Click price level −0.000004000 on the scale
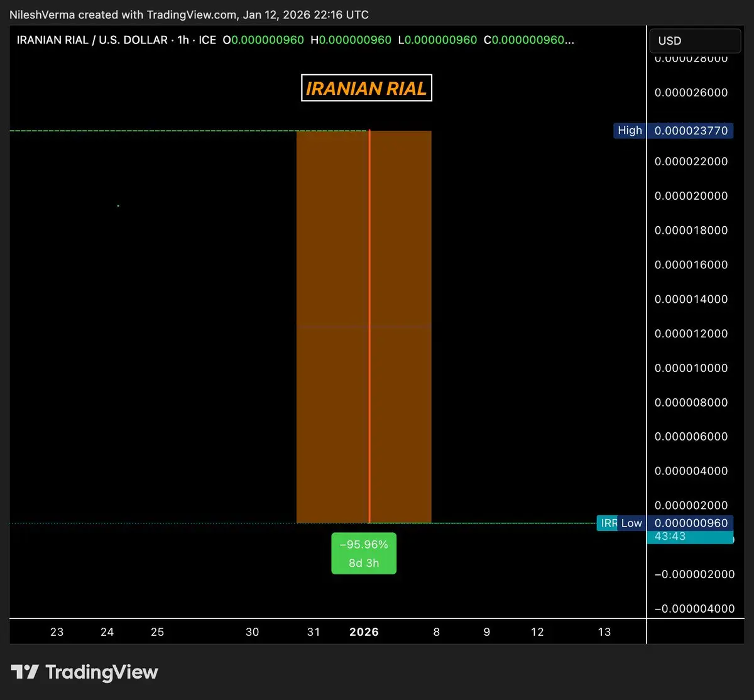 694,608
